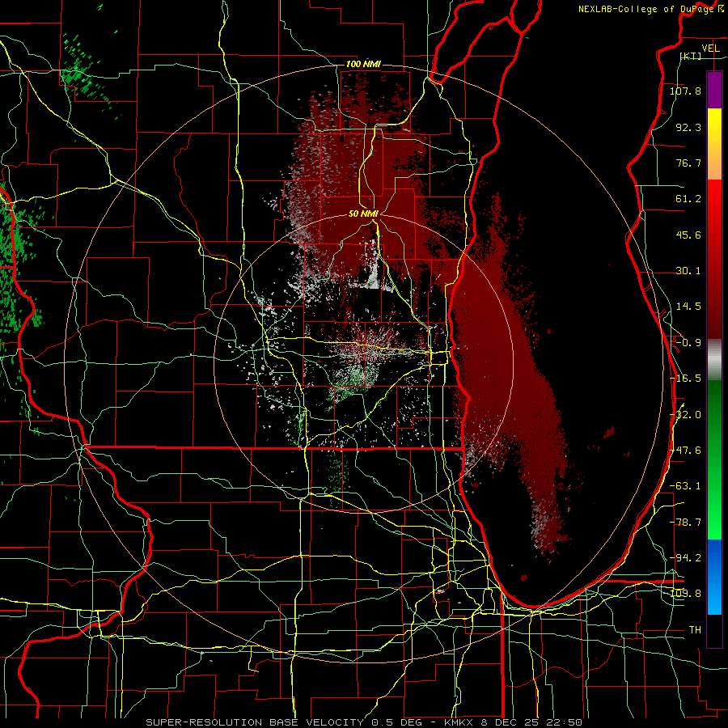Click the -16.5 velocity scale value
728x728 pixels.
coord(685,379)
